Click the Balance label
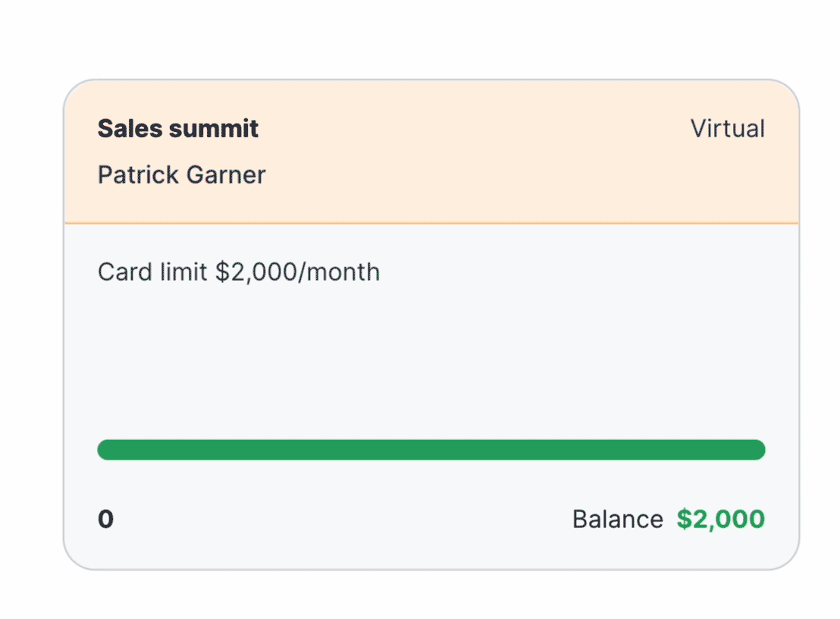The height and width of the screenshot is (619, 840). 617,520
